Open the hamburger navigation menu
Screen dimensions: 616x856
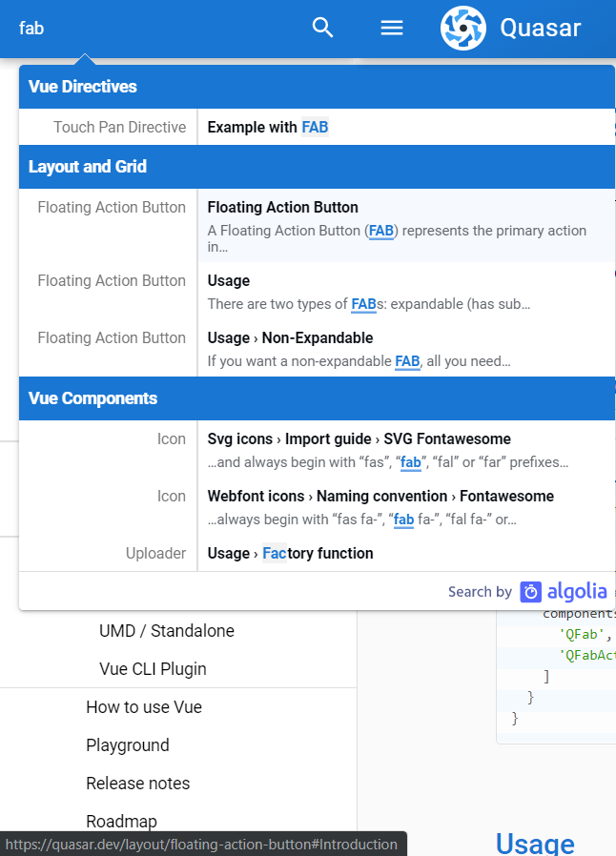tap(391, 28)
